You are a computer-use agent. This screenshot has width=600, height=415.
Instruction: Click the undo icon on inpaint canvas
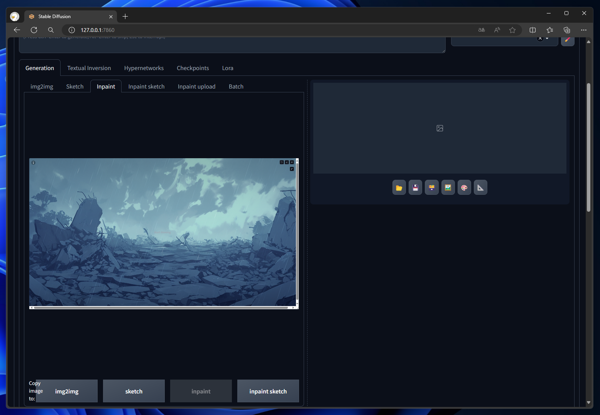(x=282, y=162)
